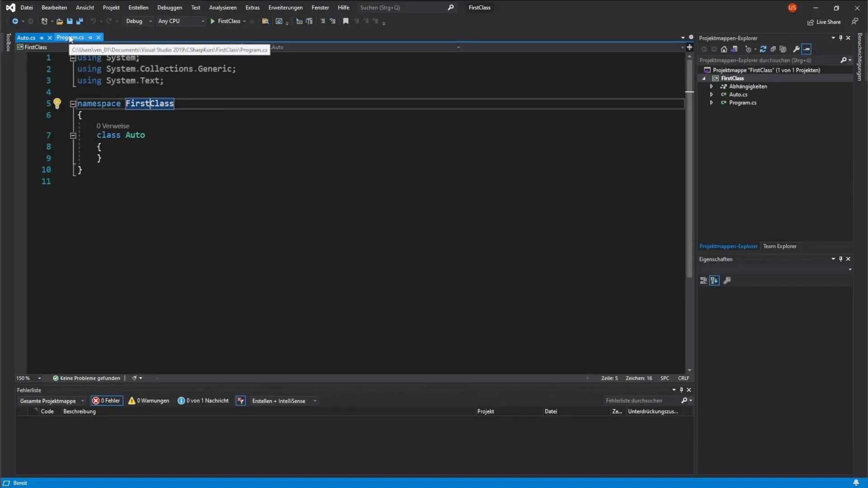Click the property pages wrench icon in Eigenschaften
This screenshot has height=488, width=868.
pos(727,281)
